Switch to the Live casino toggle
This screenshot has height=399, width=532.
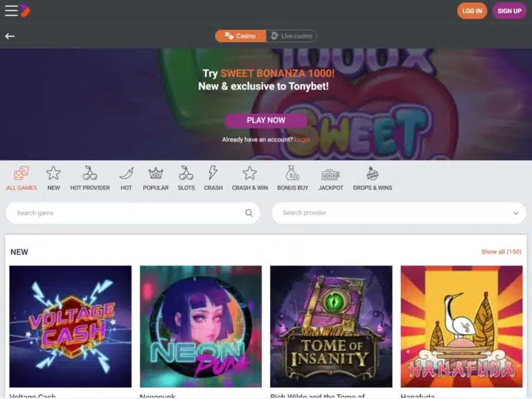pyautogui.click(x=292, y=36)
